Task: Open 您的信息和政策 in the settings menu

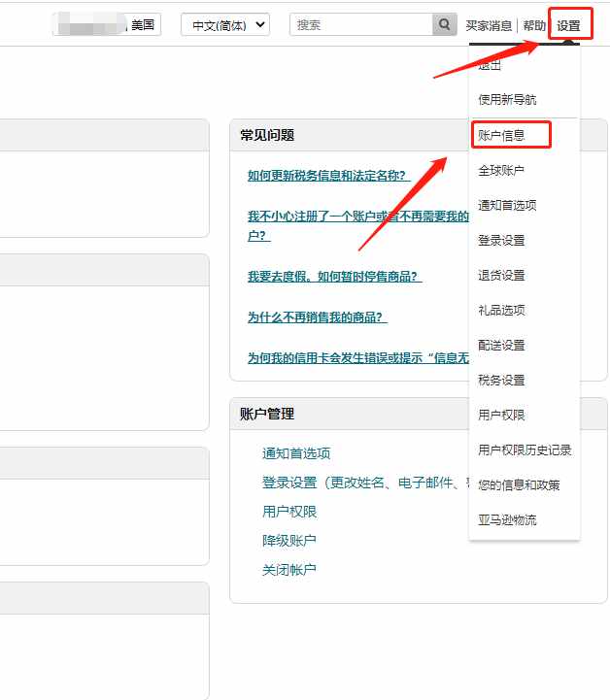Action: 519,484
